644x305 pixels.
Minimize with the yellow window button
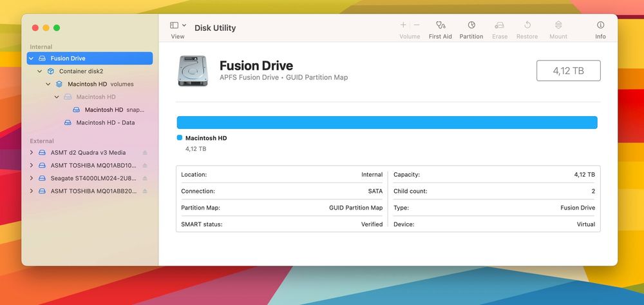tap(46, 28)
